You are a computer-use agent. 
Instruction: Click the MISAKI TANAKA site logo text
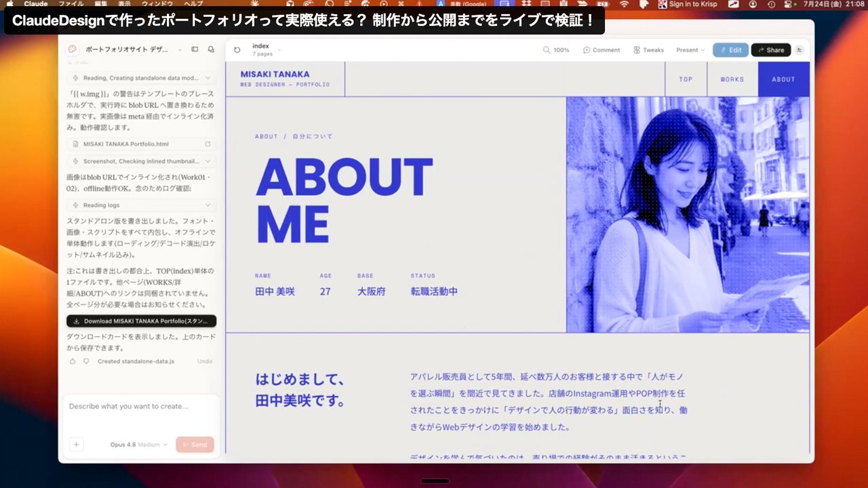point(275,75)
